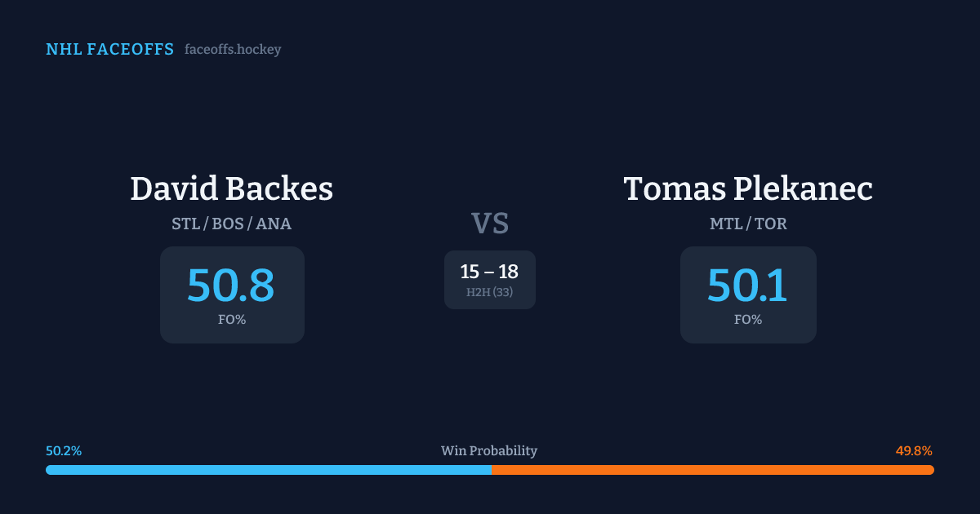Click the 49.8% win probability label
Image resolution: width=980 pixels, height=514 pixels.
click(914, 451)
